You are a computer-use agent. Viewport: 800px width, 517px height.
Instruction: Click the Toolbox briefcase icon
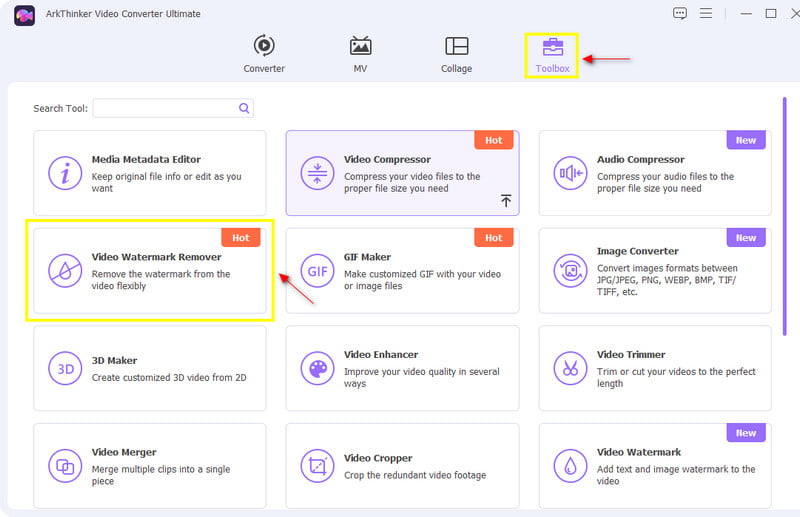pos(553,46)
